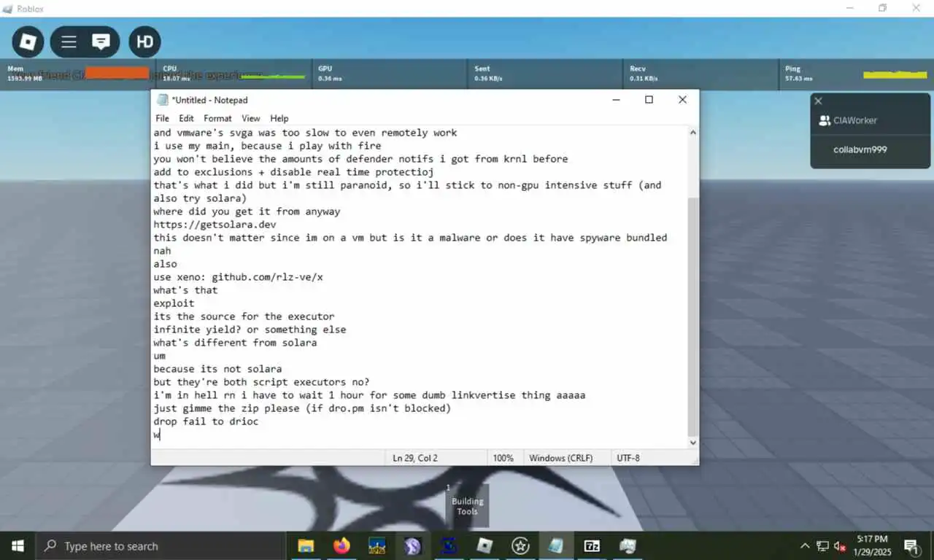Open the computer icon app on taskbar
Viewport: 934px width, 560px height.
pyautogui.click(x=628, y=545)
